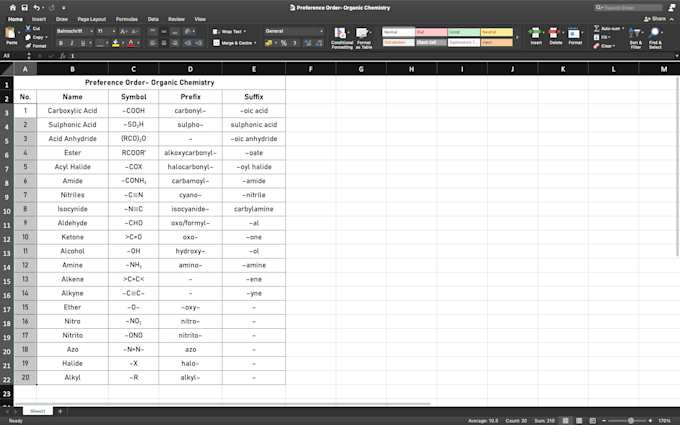
Task: Open Conditional Formatting icon
Action: click(340, 33)
